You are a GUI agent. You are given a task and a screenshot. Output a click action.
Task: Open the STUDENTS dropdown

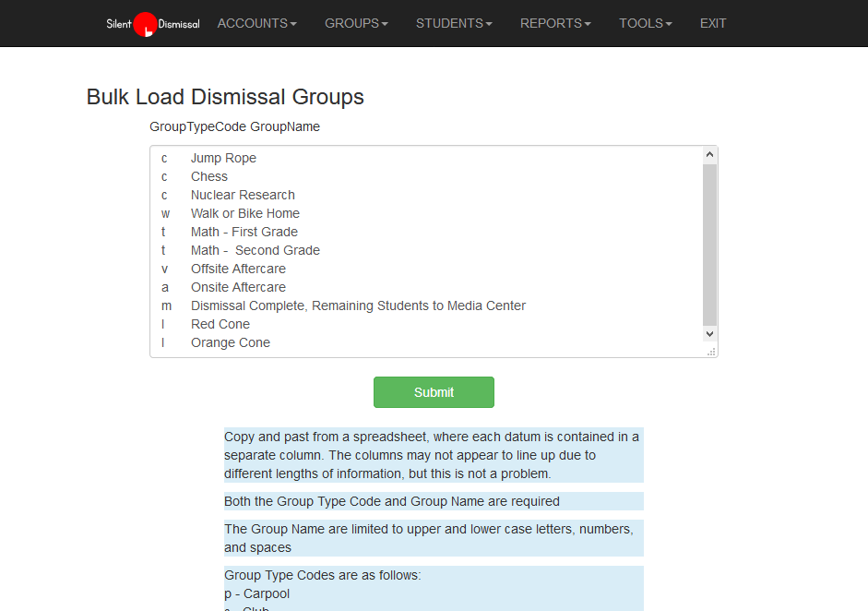(x=454, y=23)
